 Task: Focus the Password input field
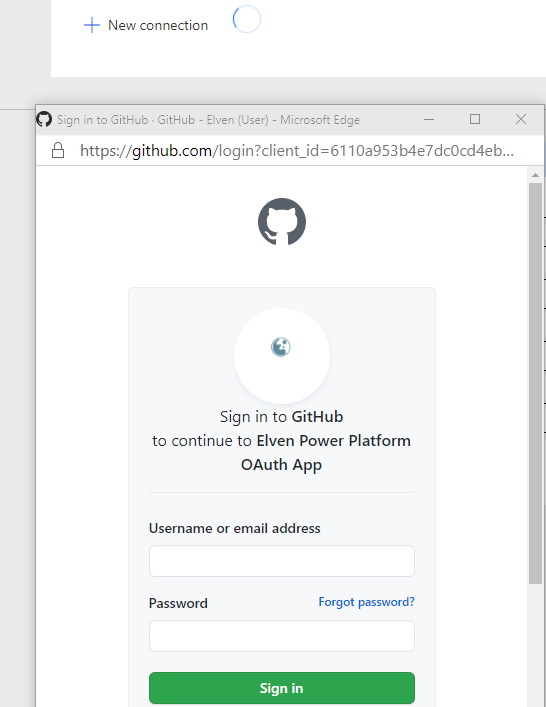coord(282,636)
